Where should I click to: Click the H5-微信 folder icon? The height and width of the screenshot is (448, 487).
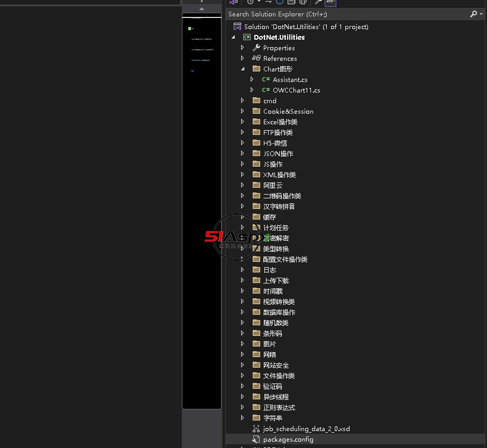point(256,142)
